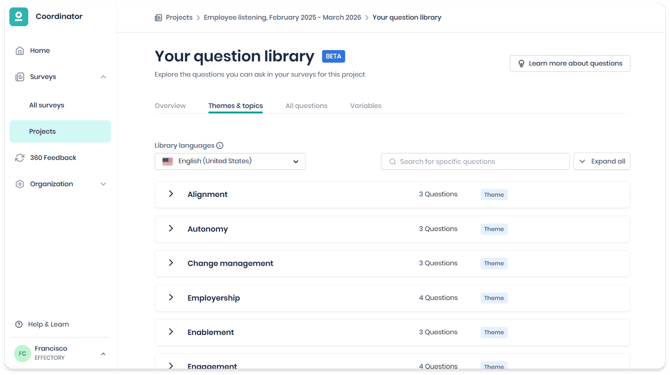Screen dimensions: 670x375
Task: Collapse the Surveys menu chevron
Action: pyautogui.click(x=103, y=77)
